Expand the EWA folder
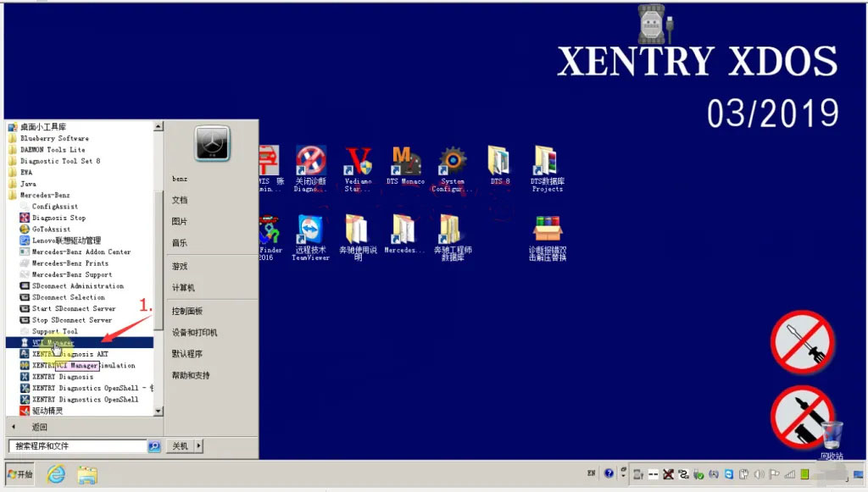 click(20, 172)
